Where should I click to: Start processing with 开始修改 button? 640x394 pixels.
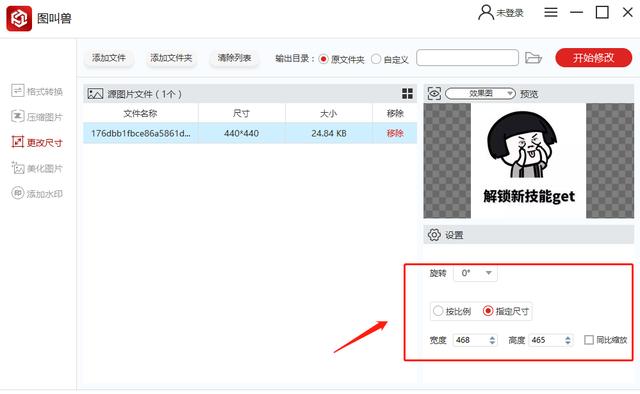593,58
